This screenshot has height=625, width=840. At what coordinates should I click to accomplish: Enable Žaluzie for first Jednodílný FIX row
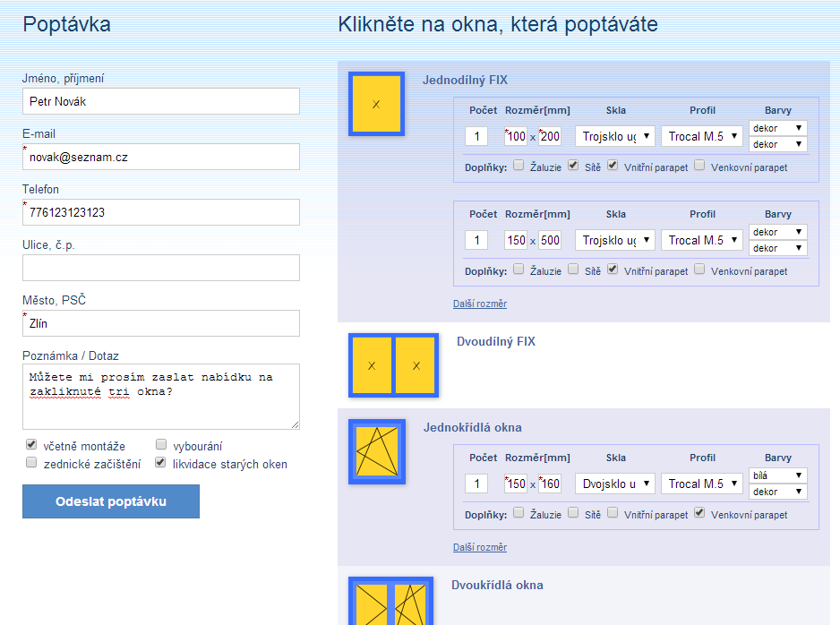(x=519, y=166)
